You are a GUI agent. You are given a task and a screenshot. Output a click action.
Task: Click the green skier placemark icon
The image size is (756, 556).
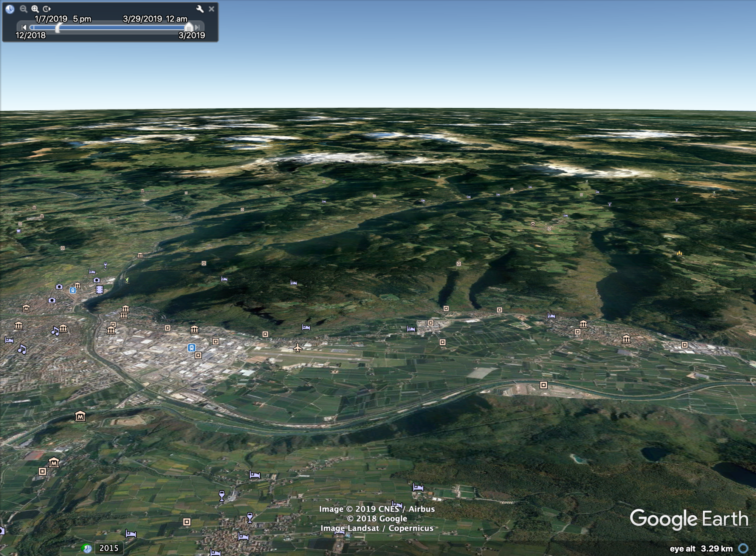(x=127, y=280)
